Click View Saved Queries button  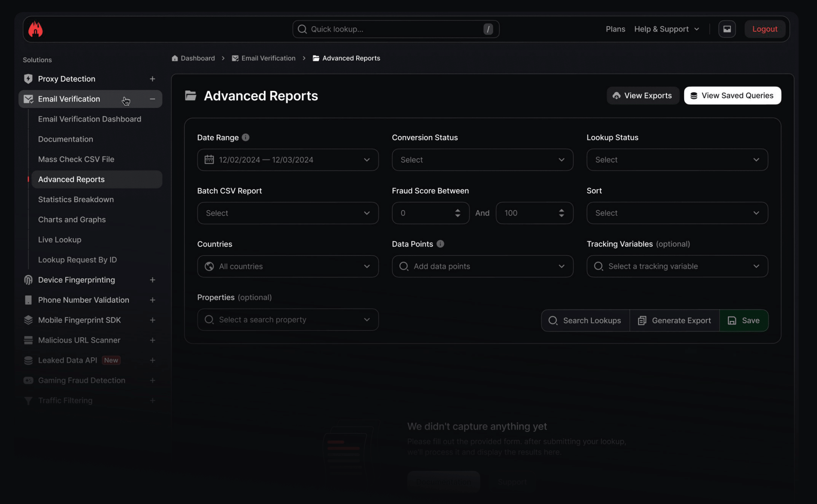click(732, 96)
